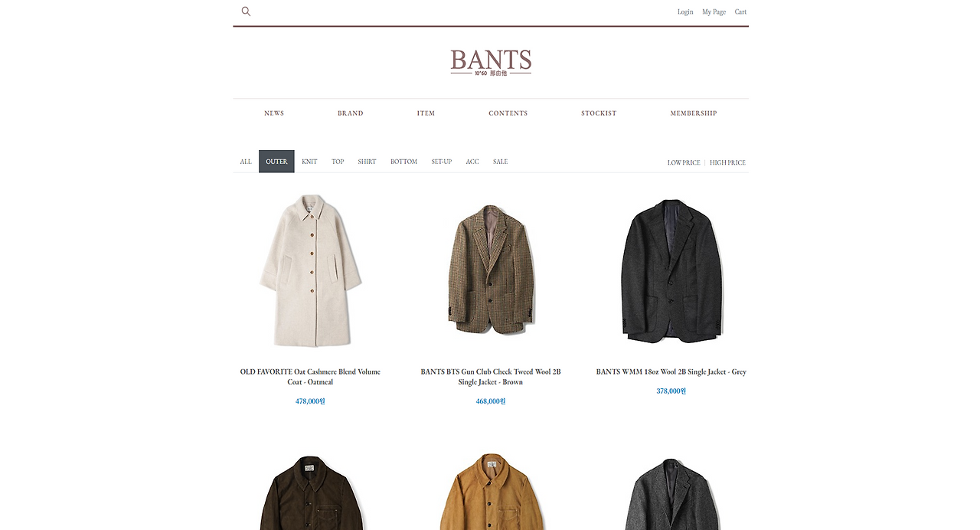This screenshot has height=530, width=980.
Task: Open the Login link
Action: point(685,11)
